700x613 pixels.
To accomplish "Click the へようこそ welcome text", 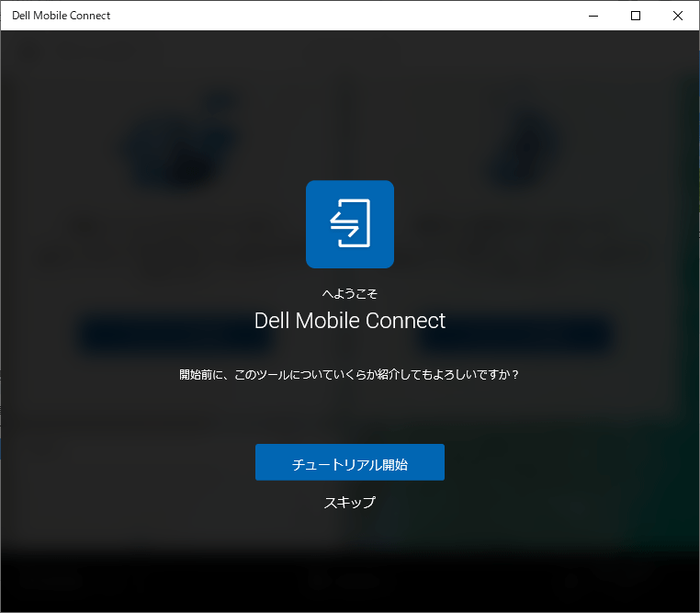I will (350, 293).
